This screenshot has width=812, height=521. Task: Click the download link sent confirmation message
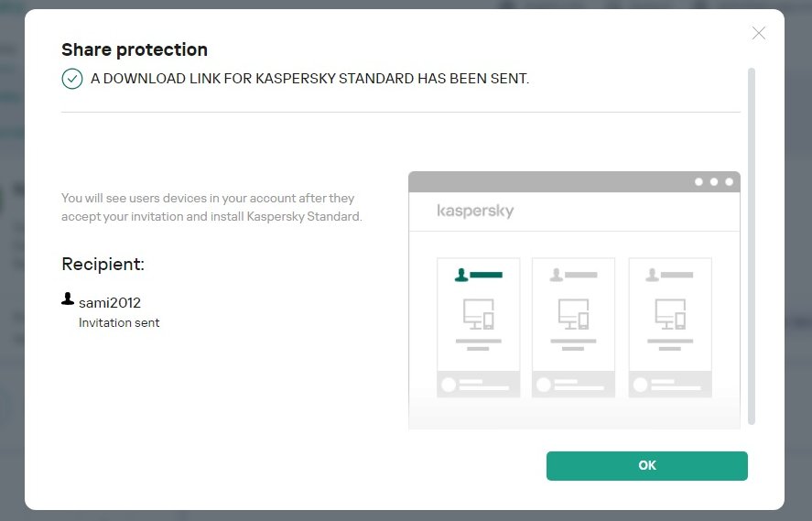click(x=309, y=79)
